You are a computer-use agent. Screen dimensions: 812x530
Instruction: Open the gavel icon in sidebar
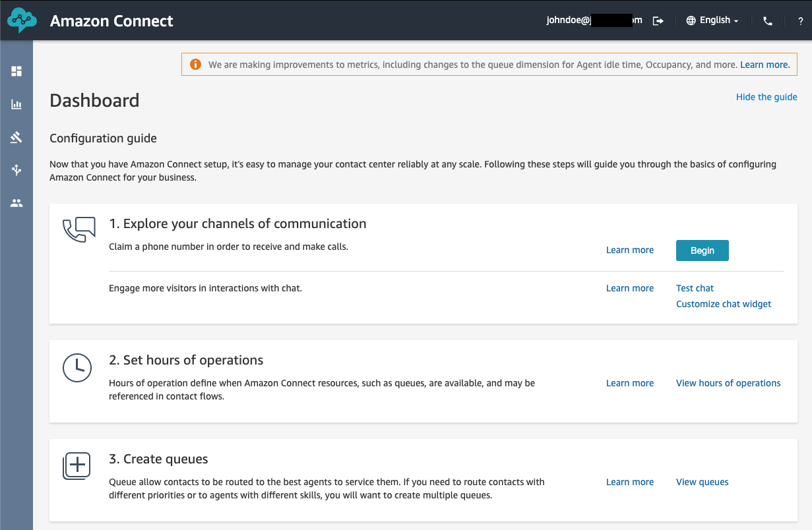click(16, 137)
